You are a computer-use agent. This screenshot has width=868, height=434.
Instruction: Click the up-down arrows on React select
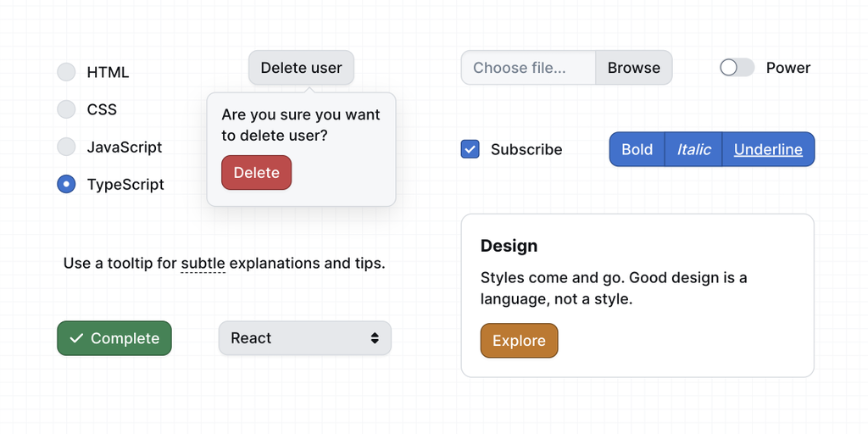point(375,338)
